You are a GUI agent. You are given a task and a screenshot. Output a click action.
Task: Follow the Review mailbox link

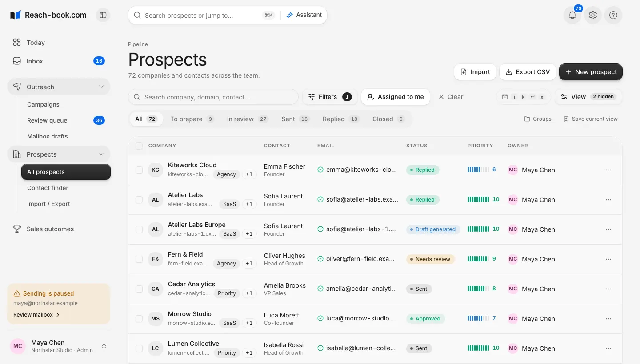(36, 315)
